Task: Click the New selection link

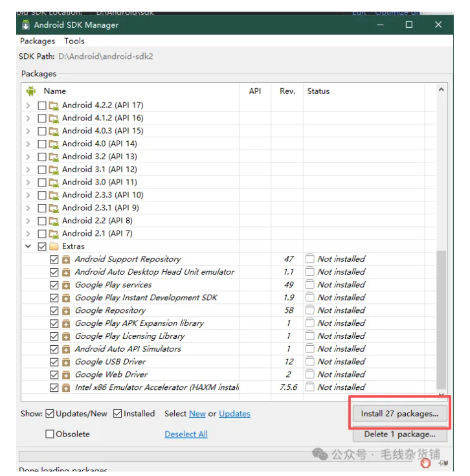Action: click(197, 414)
